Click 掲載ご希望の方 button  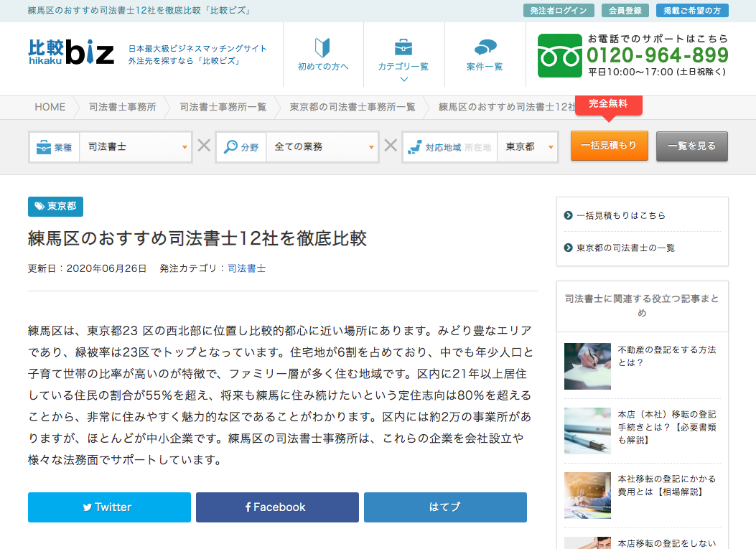692,11
